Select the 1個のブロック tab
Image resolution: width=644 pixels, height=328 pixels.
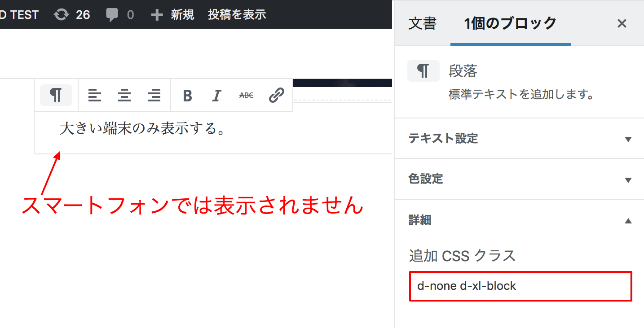click(x=511, y=23)
